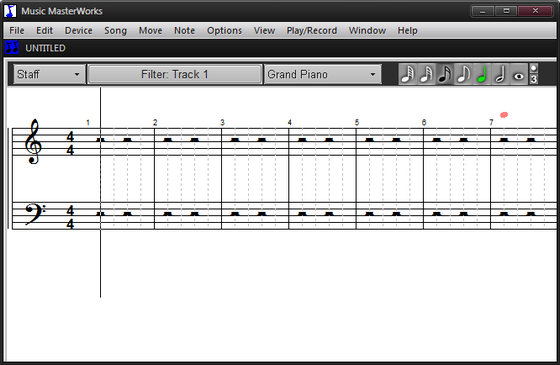Click the treble clef symbol
The width and height of the screenshot is (560, 365).
pyautogui.click(x=33, y=141)
